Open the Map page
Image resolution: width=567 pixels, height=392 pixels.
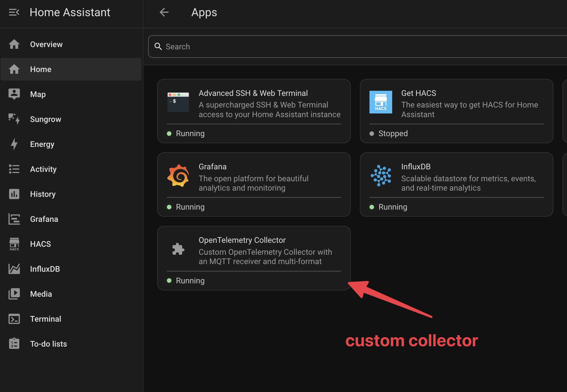click(x=71, y=94)
